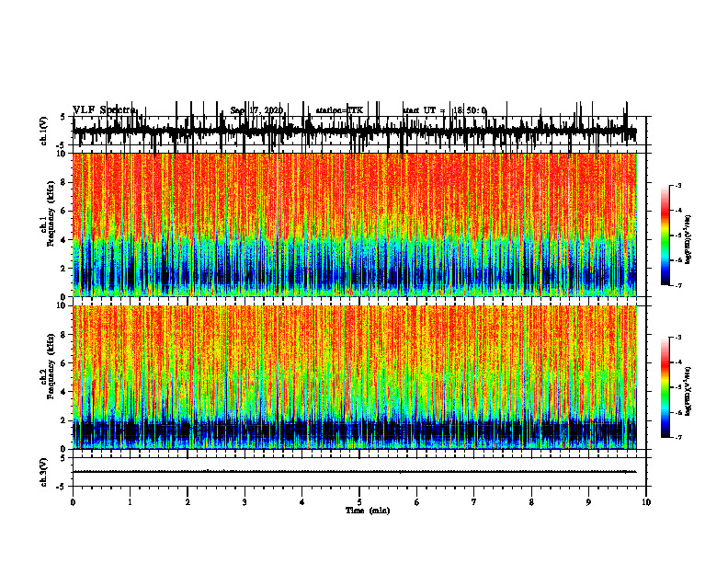Click the "-5" volt tick of ch.1(V) panel
728x563 pixels.
[62, 145]
